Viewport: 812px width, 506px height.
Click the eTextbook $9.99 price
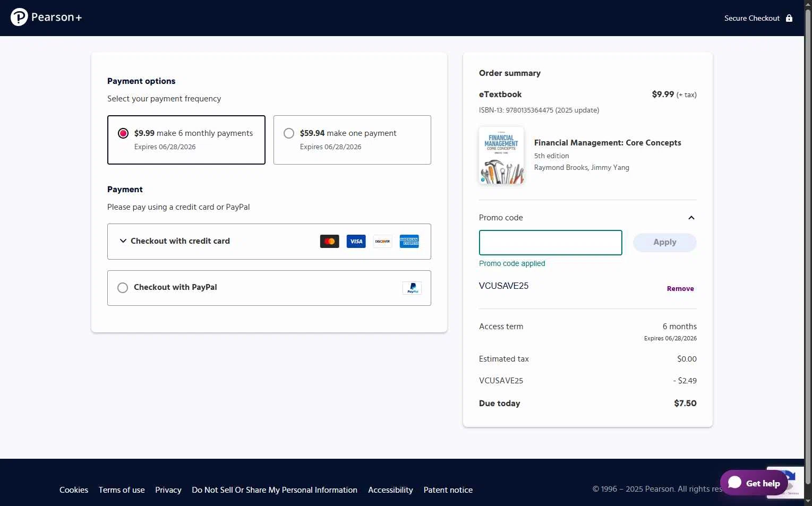tap(663, 95)
